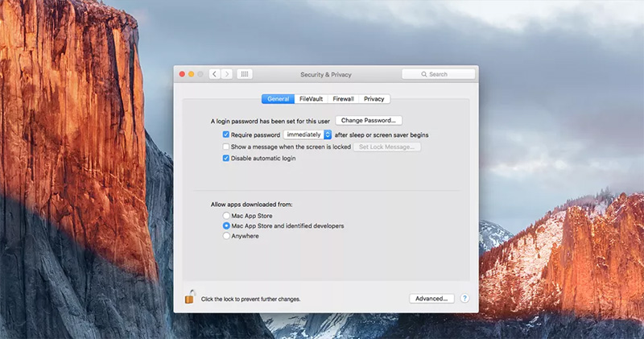The height and width of the screenshot is (339, 644).
Task: Show all preferences with the grid icon
Action: [245, 74]
